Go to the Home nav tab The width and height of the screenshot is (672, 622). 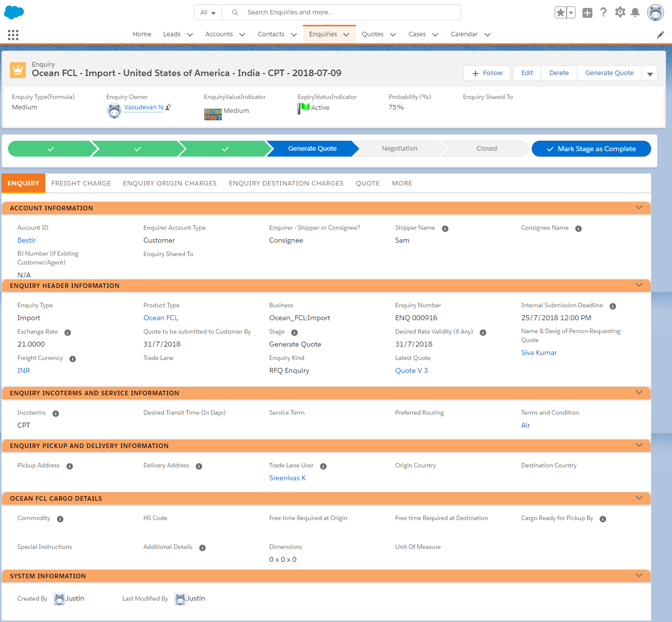click(x=142, y=34)
